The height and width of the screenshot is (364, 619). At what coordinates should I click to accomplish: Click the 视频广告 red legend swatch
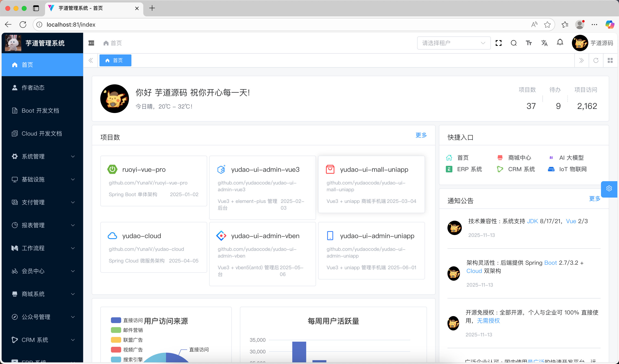(x=116, y=349)
